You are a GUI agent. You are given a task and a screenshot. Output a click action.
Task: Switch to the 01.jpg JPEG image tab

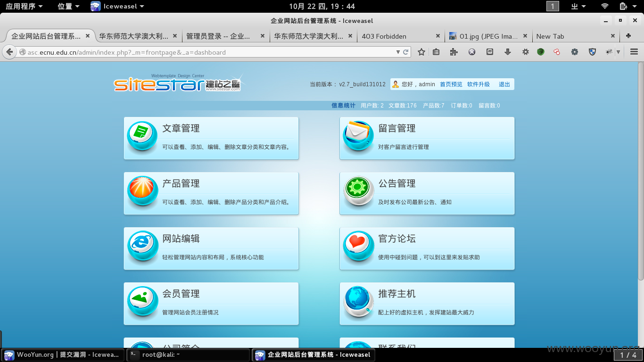pyautogui.click(x=488, y=36)
